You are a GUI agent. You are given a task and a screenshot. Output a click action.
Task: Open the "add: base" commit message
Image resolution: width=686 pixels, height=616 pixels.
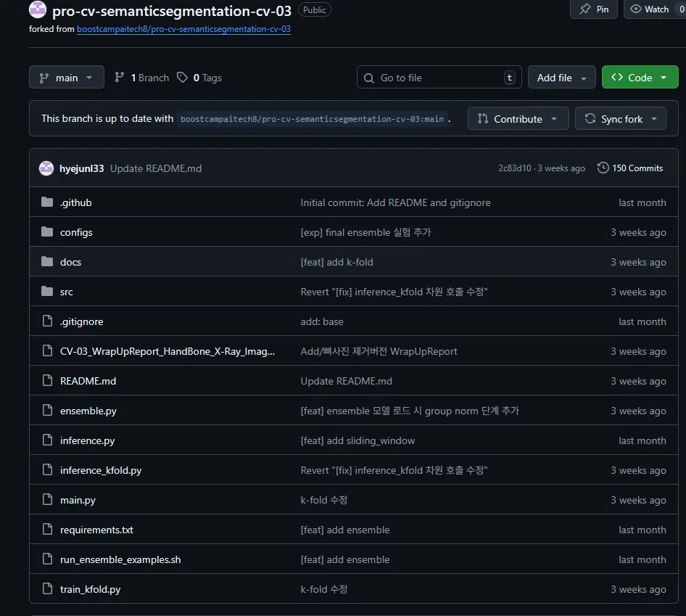(322, 322)
